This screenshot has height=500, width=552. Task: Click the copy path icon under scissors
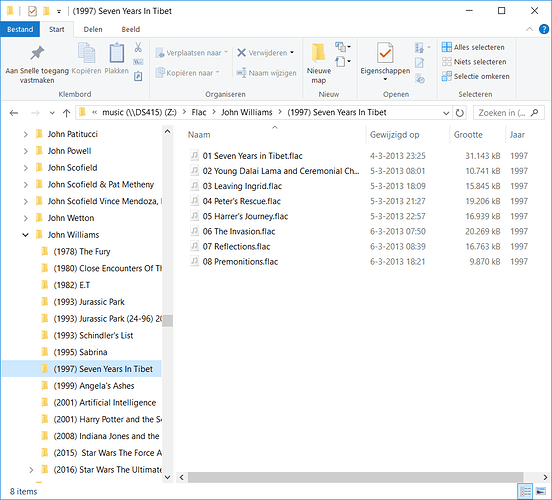click(138, 62)
